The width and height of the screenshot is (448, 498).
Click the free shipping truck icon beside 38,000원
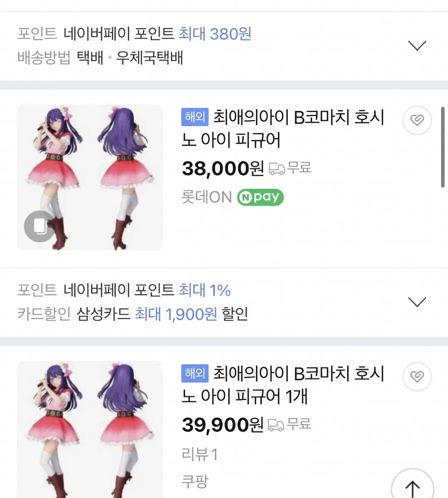(277, 168)
